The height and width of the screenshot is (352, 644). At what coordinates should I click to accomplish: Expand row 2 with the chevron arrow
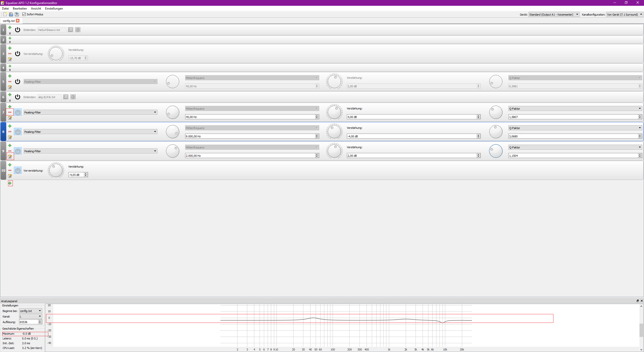(x=10, y=42)
